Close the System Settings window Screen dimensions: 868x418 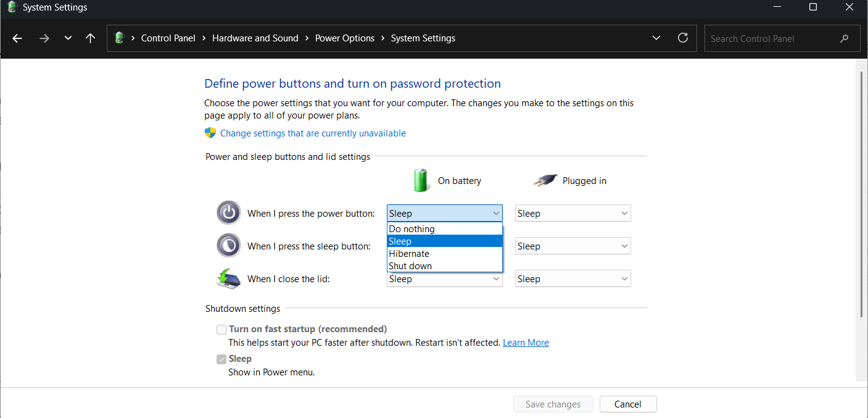850,7
